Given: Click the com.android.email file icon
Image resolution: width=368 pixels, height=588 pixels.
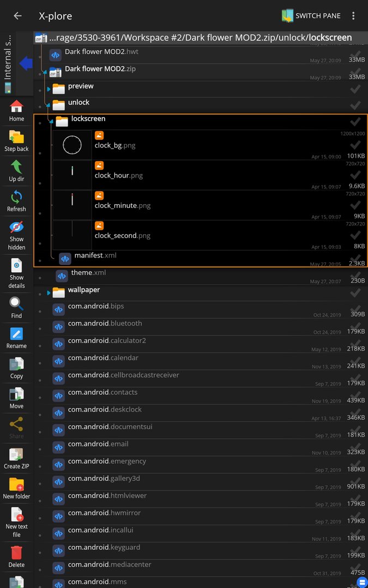Looking at the screenshot, I should (58, 448).
